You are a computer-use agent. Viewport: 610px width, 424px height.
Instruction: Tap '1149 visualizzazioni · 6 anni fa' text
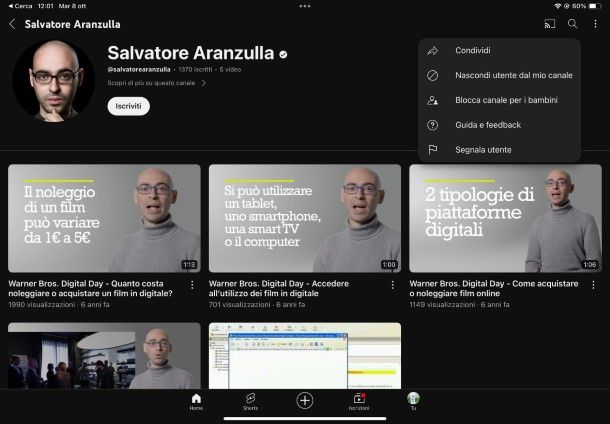(459, 305)
